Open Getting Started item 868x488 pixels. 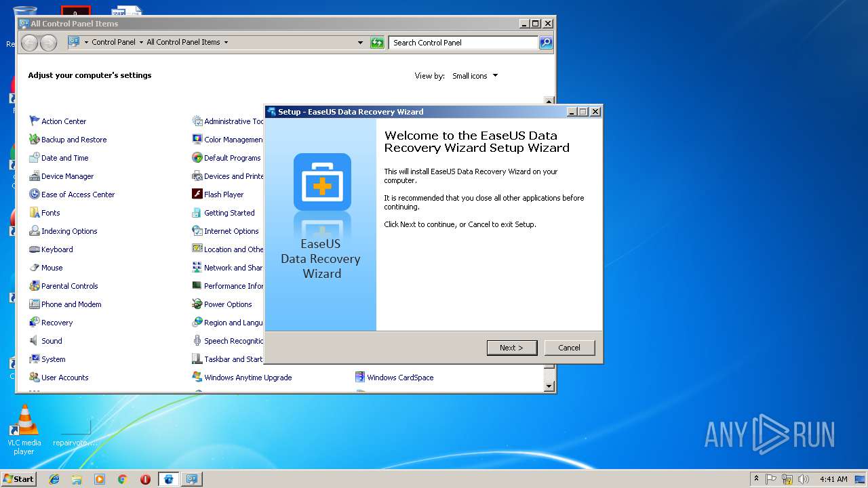coord(223,213)
